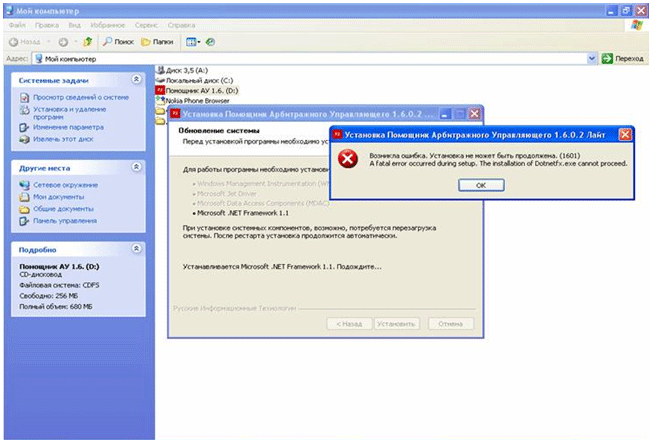Open Просмотр сведений о системе link

81,97
